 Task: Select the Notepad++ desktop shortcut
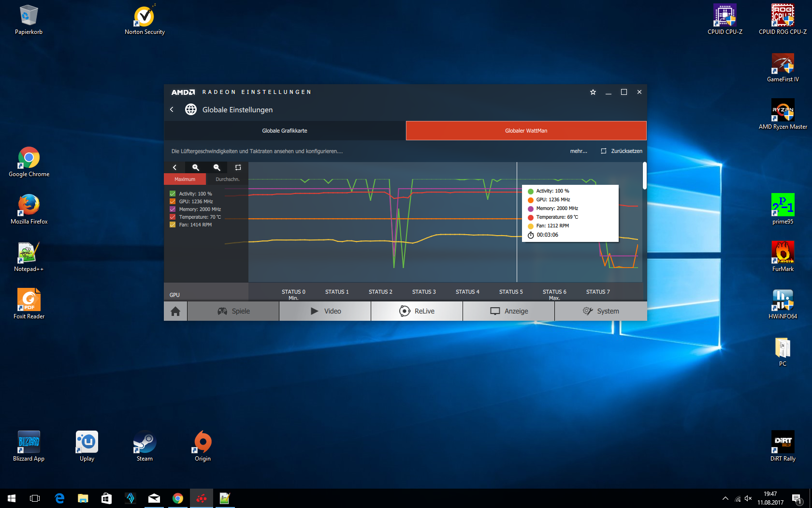29,257
